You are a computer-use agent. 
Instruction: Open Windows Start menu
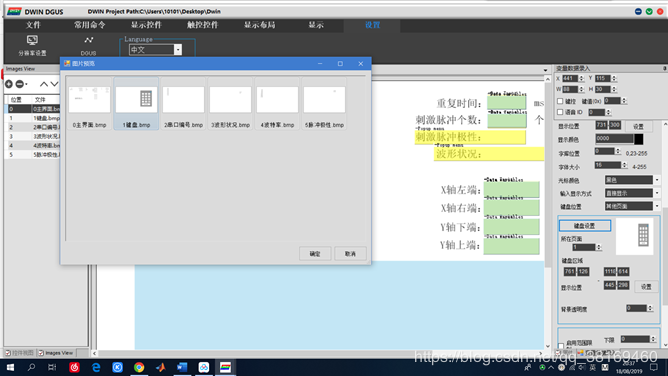pyautogui.click(x=10, y=367)
